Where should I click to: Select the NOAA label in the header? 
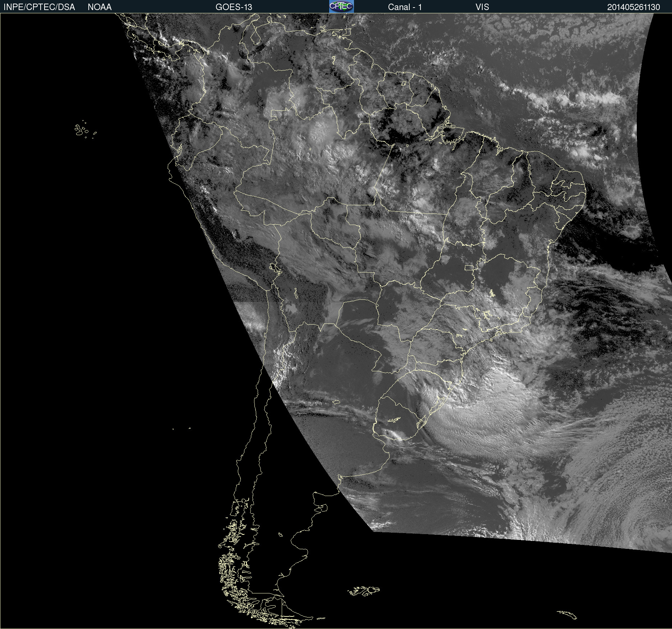[x=100, y=7]
